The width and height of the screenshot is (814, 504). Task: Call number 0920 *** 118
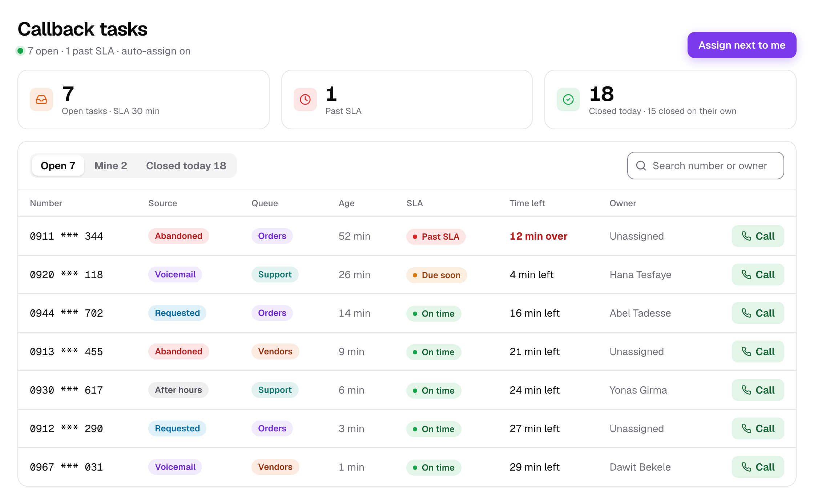click(758, 275)
